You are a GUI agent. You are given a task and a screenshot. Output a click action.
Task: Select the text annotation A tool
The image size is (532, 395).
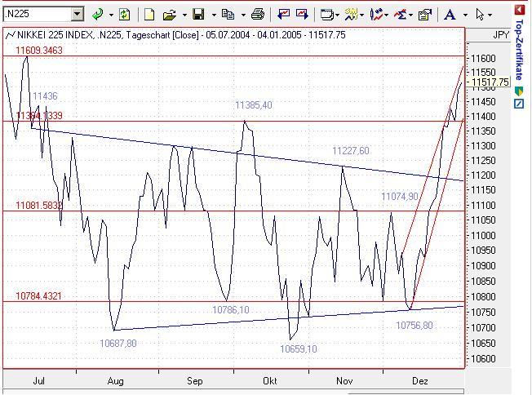(450, 15)
